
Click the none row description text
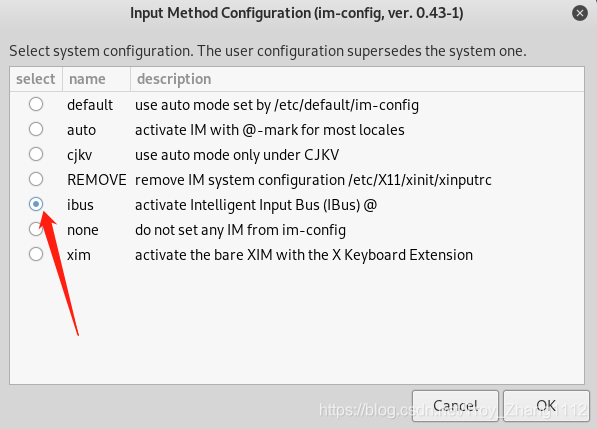pos(240,230)
